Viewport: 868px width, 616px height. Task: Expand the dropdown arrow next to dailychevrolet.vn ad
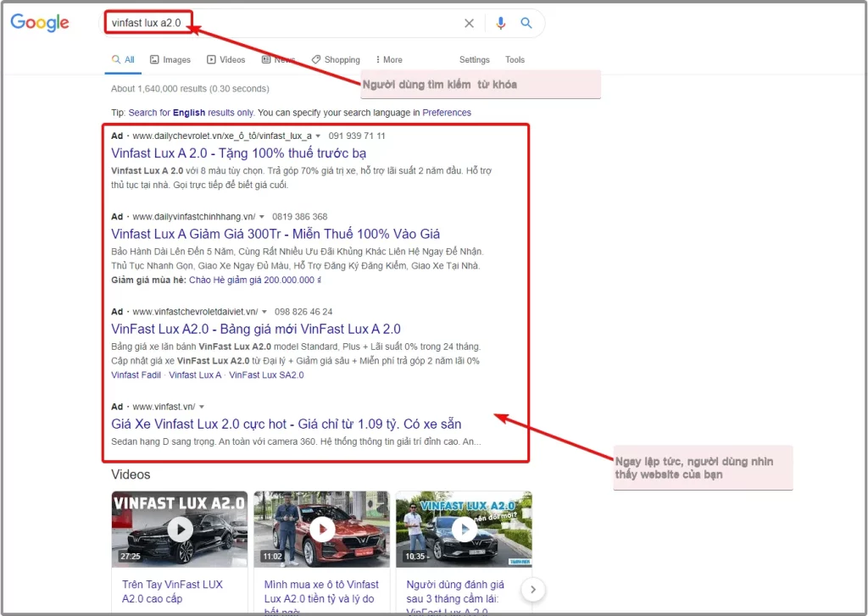pos(318,136)
